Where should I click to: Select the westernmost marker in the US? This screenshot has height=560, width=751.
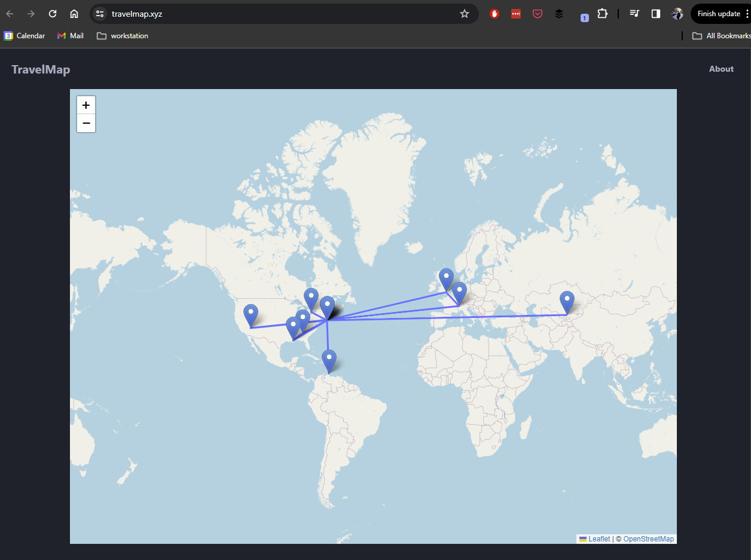click(251, 311)
